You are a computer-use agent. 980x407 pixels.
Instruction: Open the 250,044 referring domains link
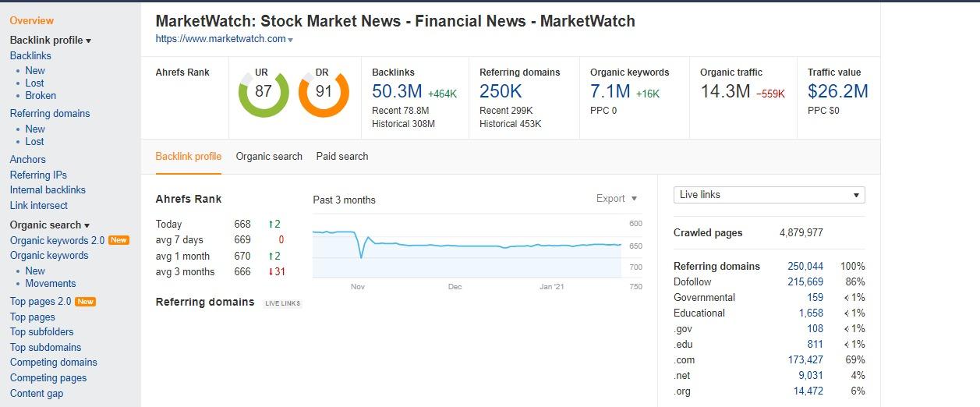(x=805, y=266)
